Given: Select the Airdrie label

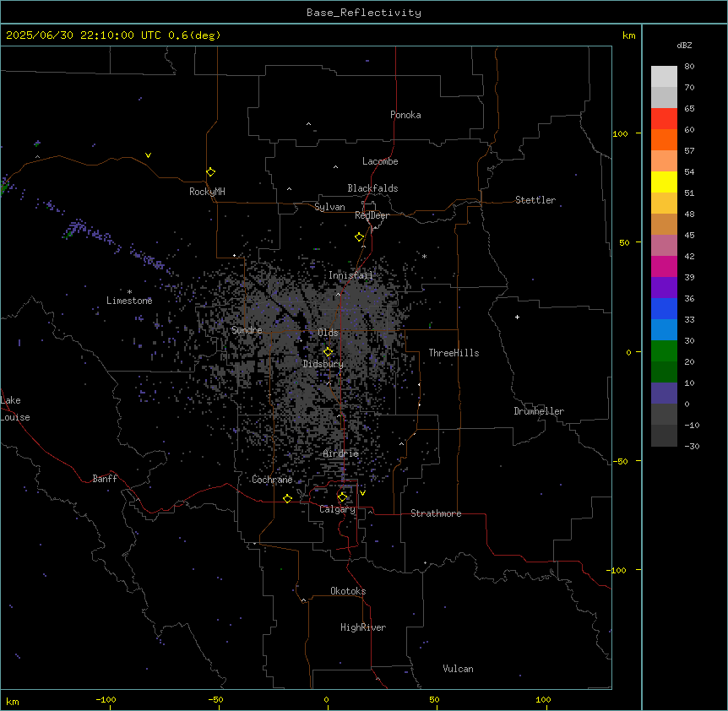Looking at the screenshot, I should [x=341, y=453].
